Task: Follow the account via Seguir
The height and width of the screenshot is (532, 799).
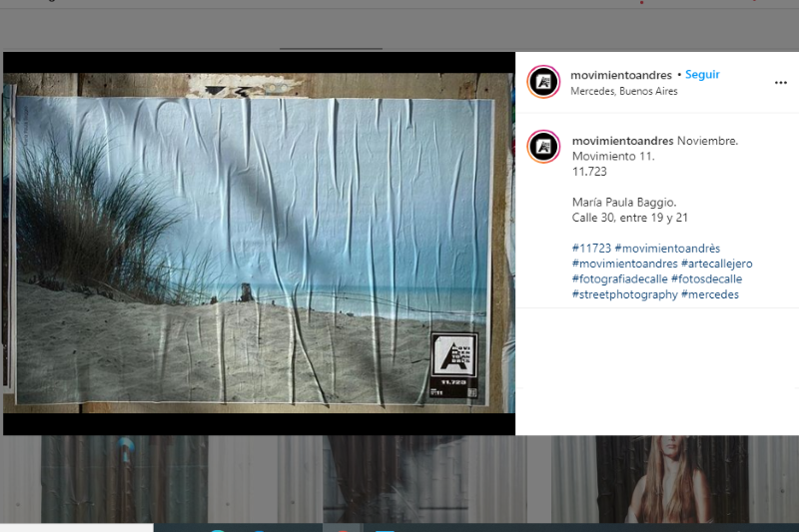Action: pyautogui.click(x=702, y=75)
